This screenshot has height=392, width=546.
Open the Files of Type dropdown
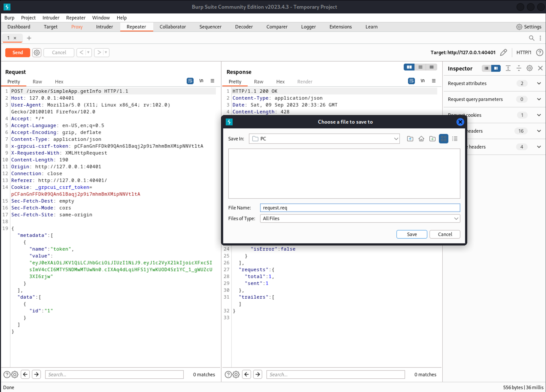tap(456, 218)
